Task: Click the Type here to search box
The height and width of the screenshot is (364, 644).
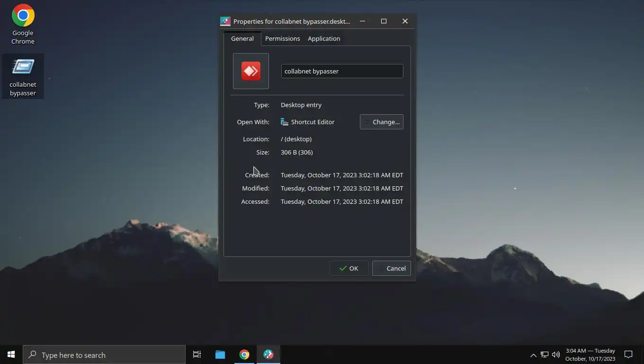Action: tap(104, 355)
